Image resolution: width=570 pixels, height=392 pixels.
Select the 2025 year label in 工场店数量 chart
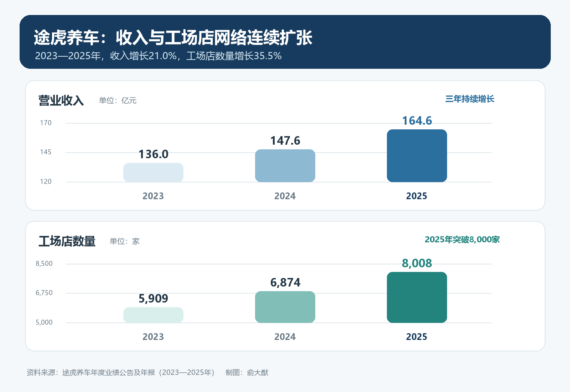[x=417, y=337]
